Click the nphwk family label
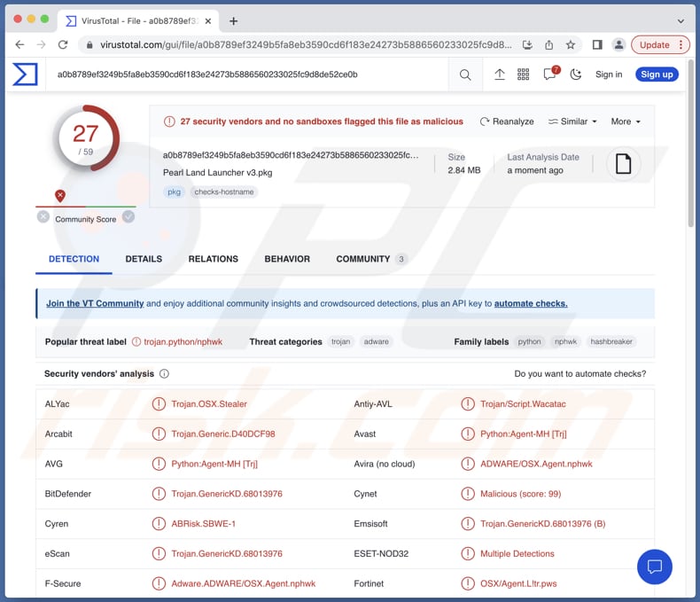Screen dimensions: 700x602 [565, 341]
